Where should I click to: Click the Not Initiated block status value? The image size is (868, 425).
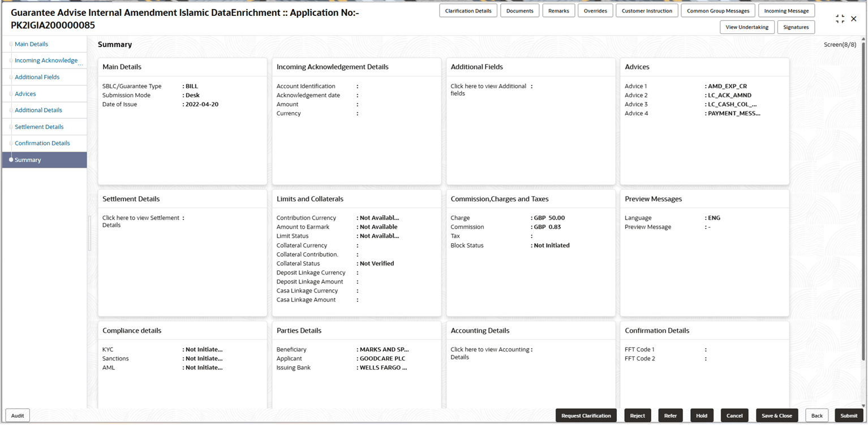coord(552,246)
